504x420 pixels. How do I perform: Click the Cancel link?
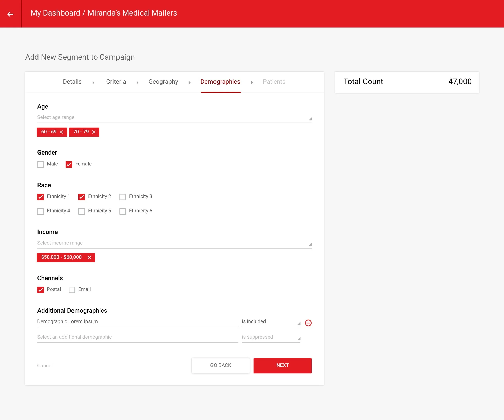tap(45, 366)
